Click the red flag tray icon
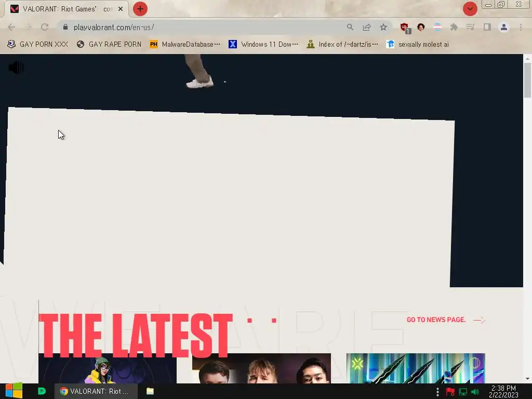The image size is (532, 399). click(450, 392)
